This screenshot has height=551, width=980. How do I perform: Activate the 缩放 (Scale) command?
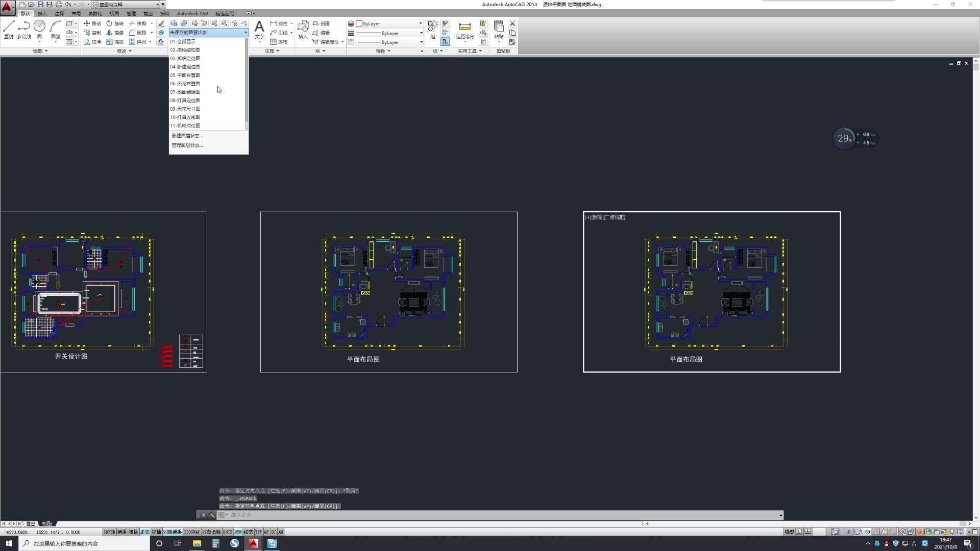(115, 42)
